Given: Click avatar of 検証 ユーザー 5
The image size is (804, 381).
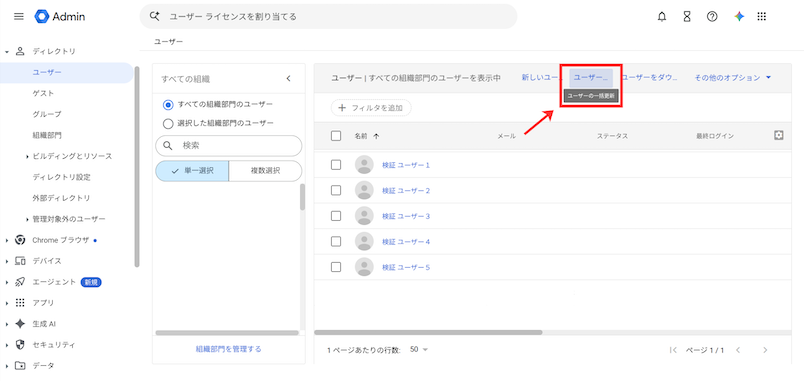Looking at the screenshot, I should tap(364, 267).
